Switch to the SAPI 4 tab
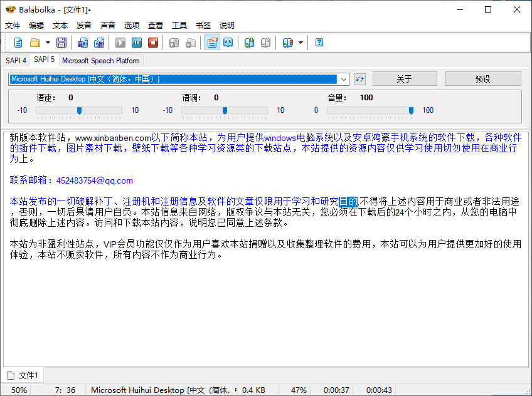Image resolution: width=532 pixels, height=396 pixels. pos(16,61)
